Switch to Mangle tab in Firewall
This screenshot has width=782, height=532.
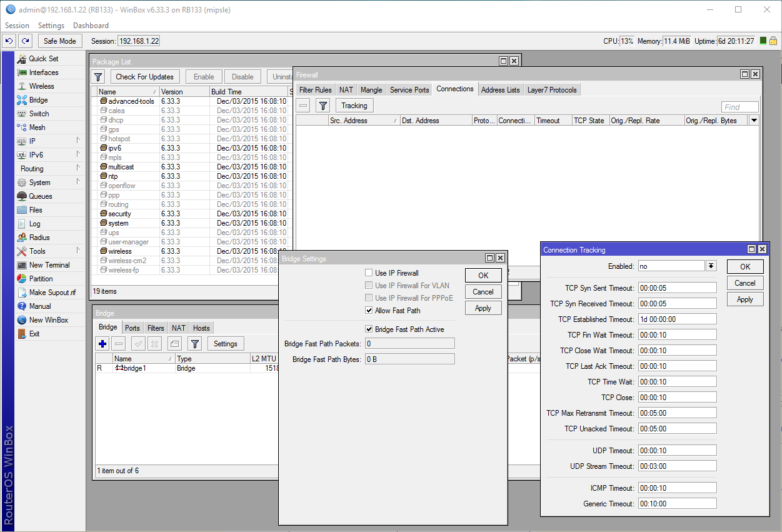(x=371, y=90)
